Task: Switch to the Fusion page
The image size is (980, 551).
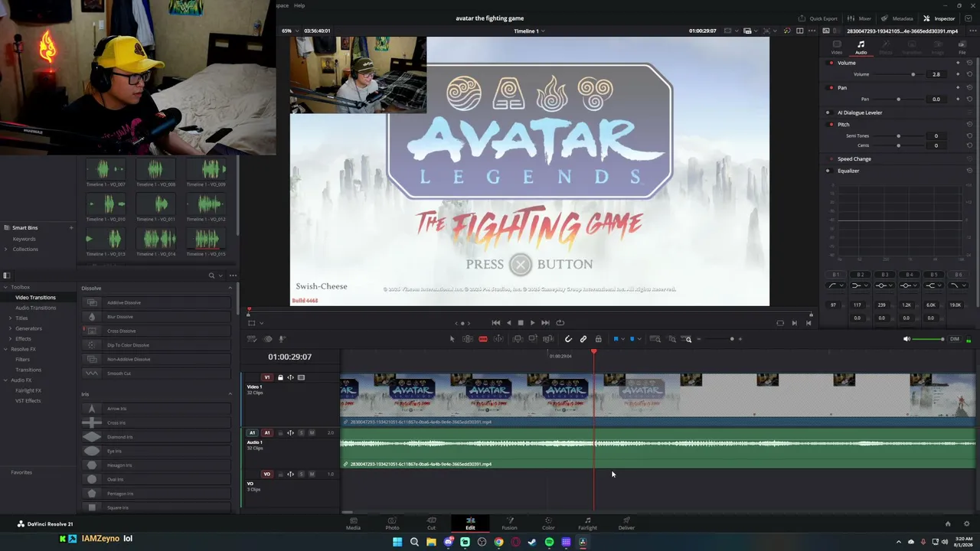Action: coord(509,523)
